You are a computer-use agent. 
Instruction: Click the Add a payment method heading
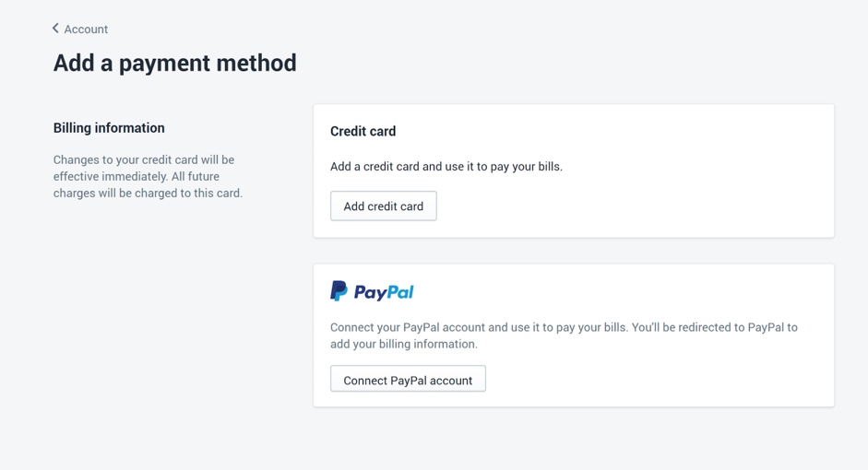(175, 63)
